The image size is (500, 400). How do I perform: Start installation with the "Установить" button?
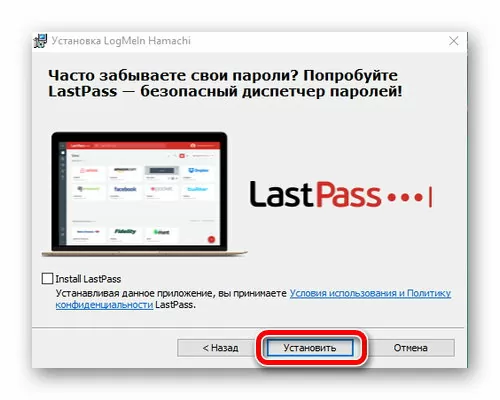(x=310, y=348)
